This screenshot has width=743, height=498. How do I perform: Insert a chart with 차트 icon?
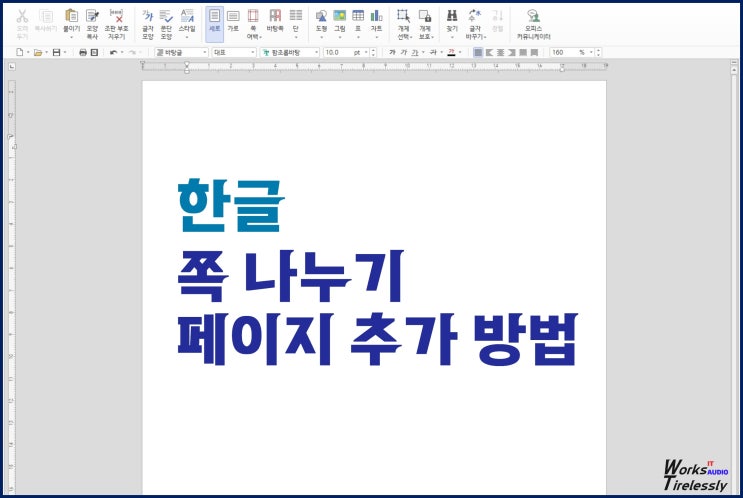pos(376,16)
